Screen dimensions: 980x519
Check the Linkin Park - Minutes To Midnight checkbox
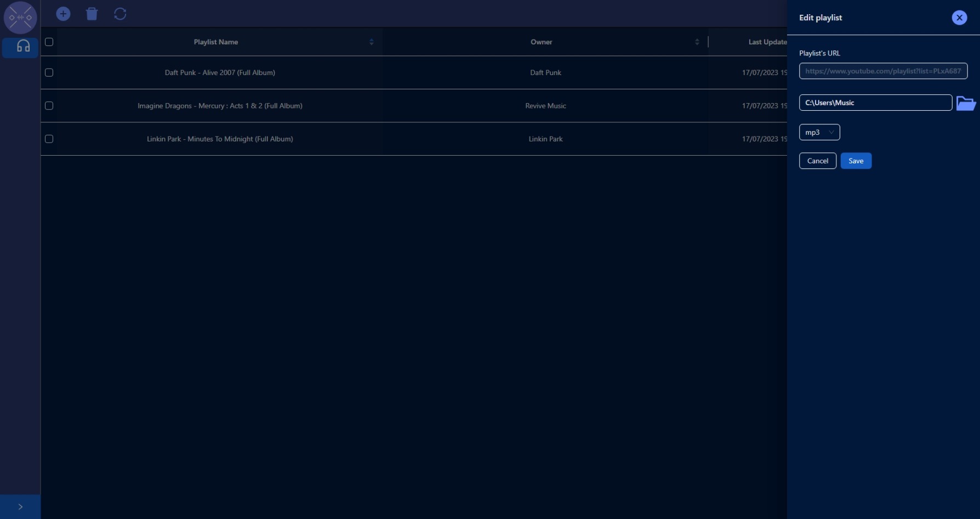click(49, 139)
